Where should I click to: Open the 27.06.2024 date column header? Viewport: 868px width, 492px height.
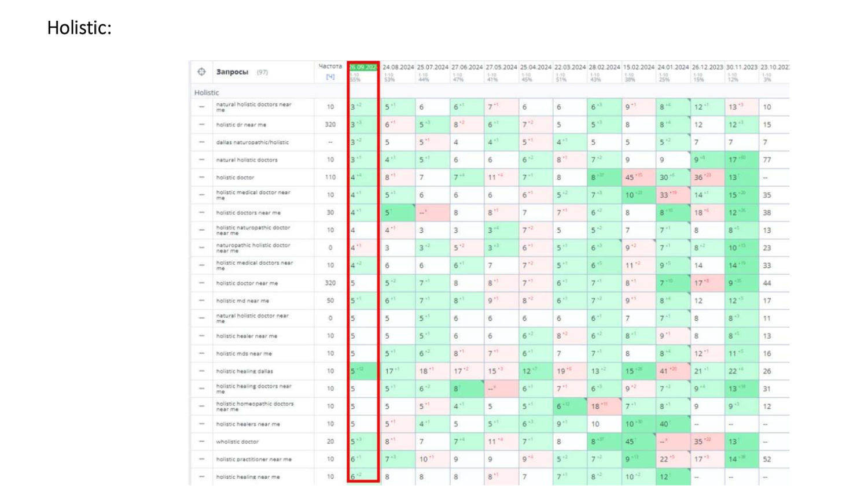pos(467,67)
